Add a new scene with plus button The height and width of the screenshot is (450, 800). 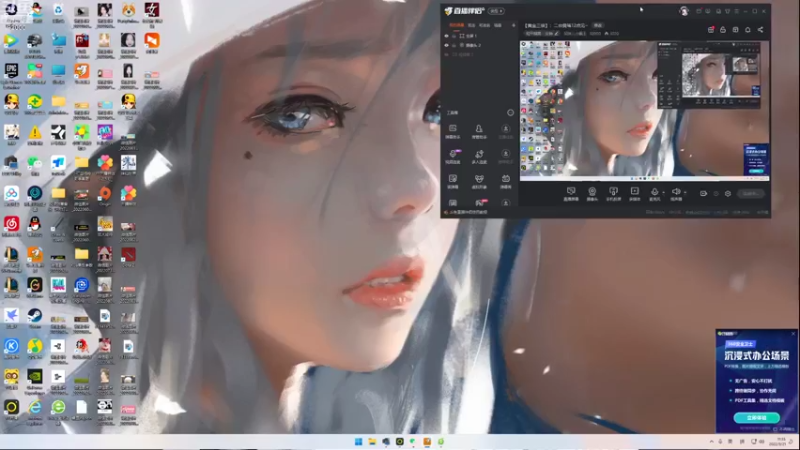click(513, 25)
